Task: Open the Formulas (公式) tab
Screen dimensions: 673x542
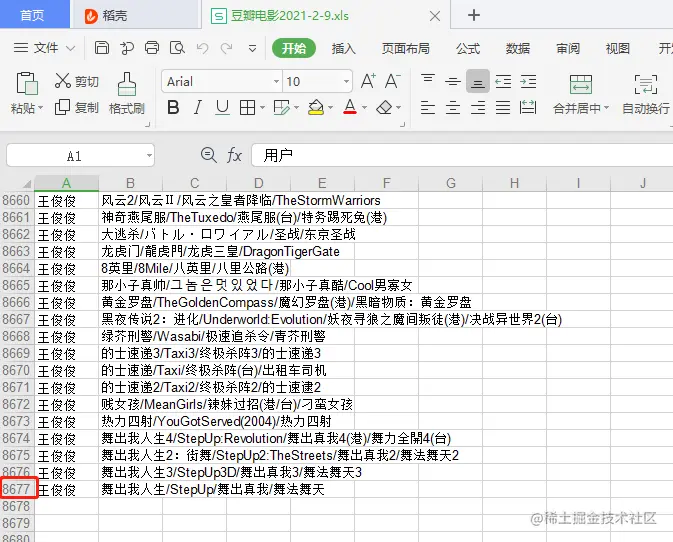Action: point(468,48)
